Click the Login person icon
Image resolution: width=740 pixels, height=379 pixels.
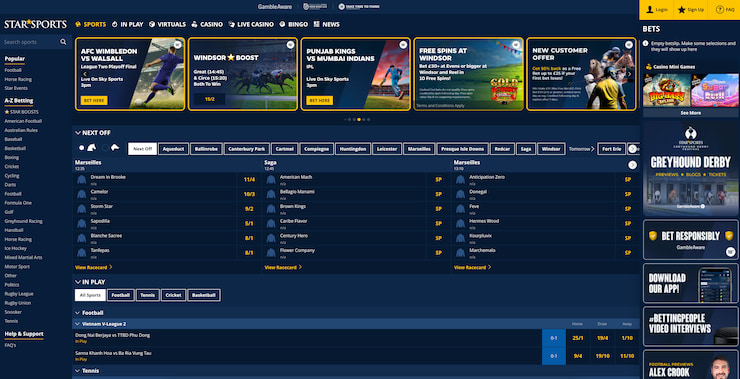pos(650,9)
